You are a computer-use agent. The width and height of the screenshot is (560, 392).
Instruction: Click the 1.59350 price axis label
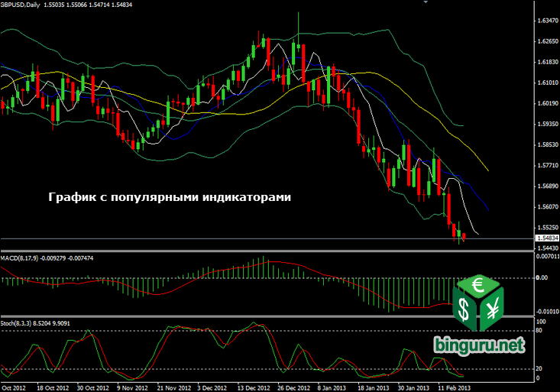[x=548, y=124]
